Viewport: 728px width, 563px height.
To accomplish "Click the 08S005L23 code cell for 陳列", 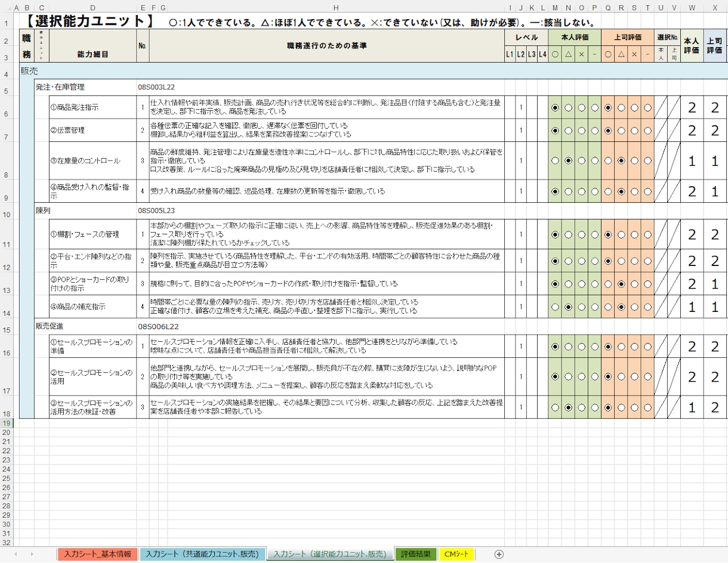I will click(156, 211).
